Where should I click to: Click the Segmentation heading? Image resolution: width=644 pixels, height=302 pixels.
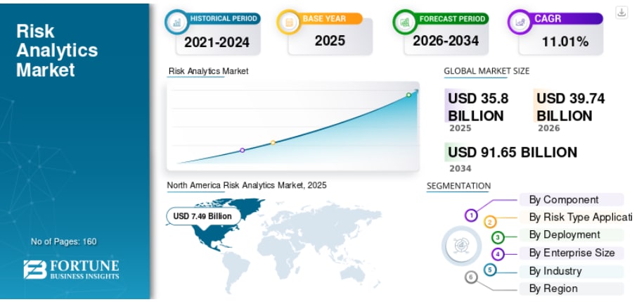pos(459,186)
